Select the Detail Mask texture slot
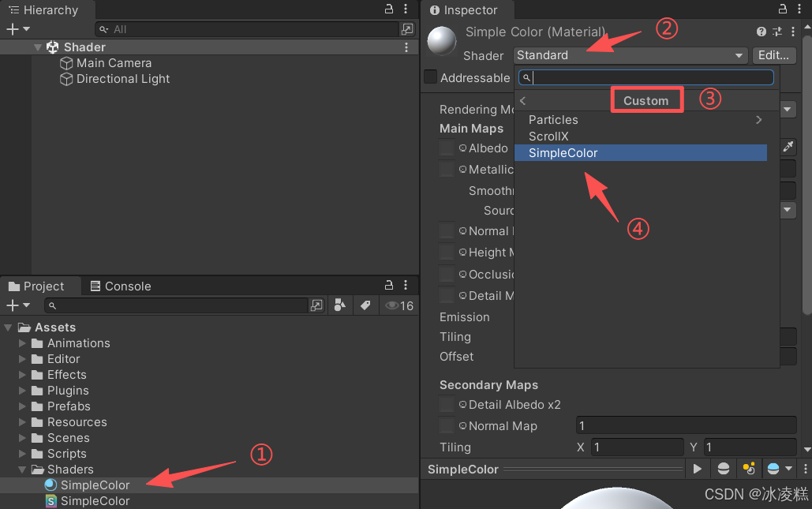The width and height of the screenshot is (812, 509). (447, 295)
